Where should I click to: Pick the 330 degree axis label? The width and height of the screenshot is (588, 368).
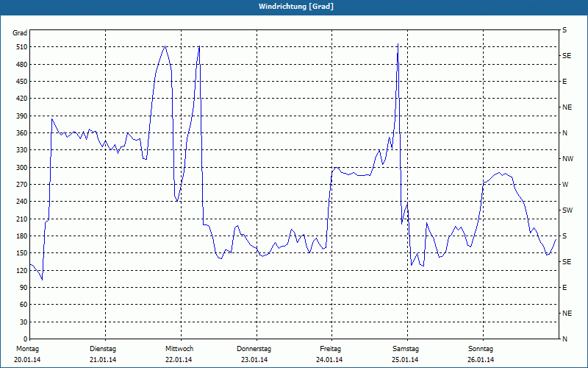(x=22, y=150)
